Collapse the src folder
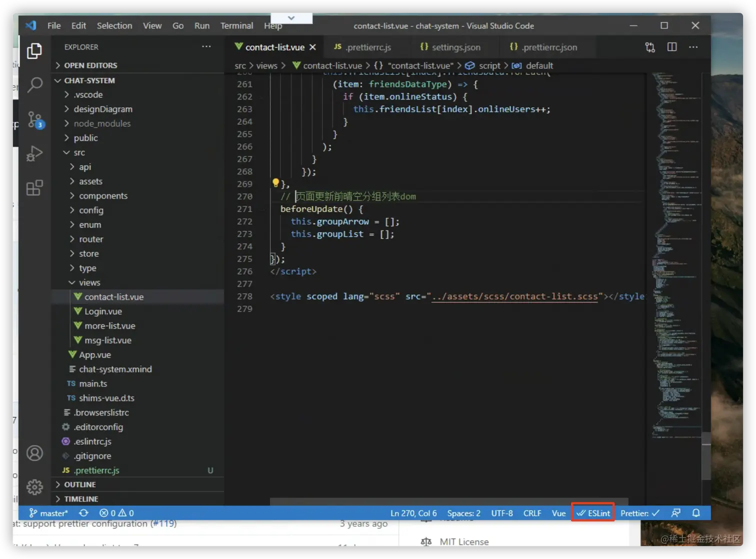 pos(137,152)
